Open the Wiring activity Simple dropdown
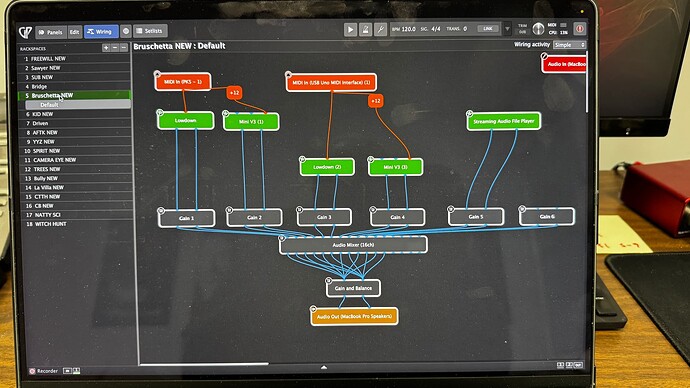Screen dimensions: 690x388 click(x=570, y=45)
